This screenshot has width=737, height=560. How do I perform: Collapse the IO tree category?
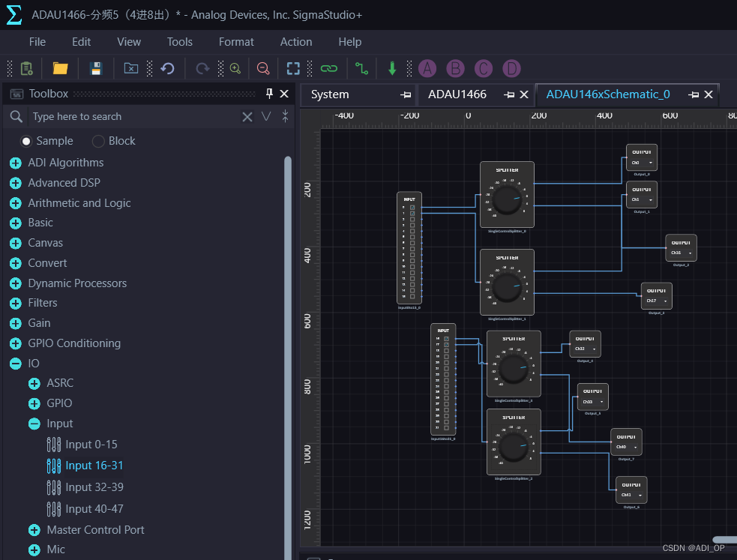click(15, 364)
